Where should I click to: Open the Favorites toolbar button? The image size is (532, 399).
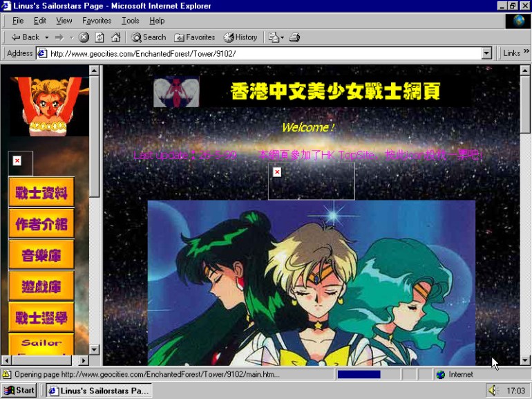point(195,37)
